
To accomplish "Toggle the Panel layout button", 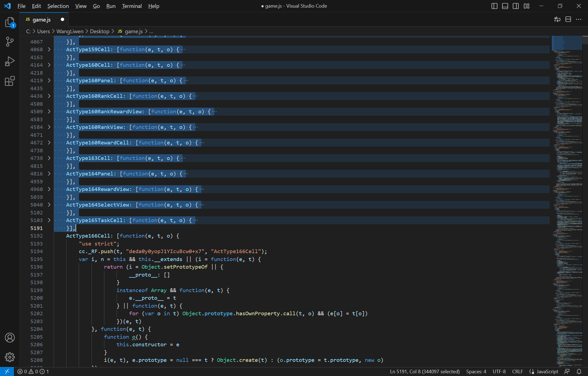I will 505,6.
